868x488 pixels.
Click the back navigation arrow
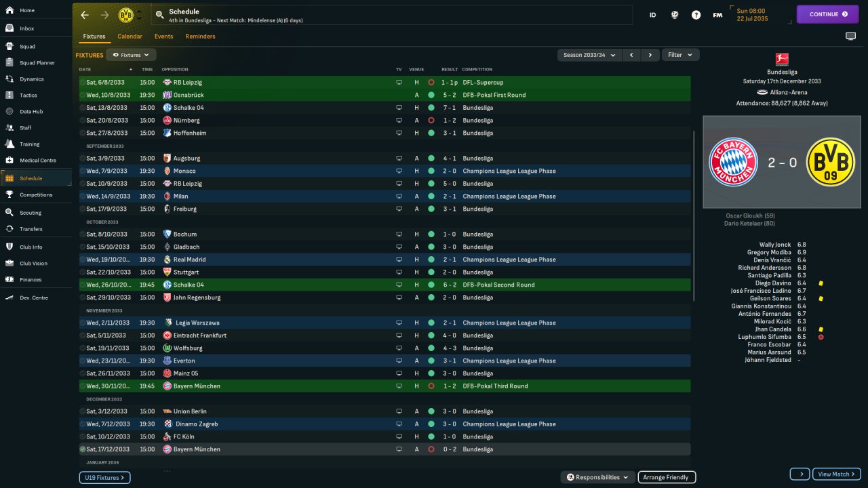pyautogui.click(x=85, y=14)
